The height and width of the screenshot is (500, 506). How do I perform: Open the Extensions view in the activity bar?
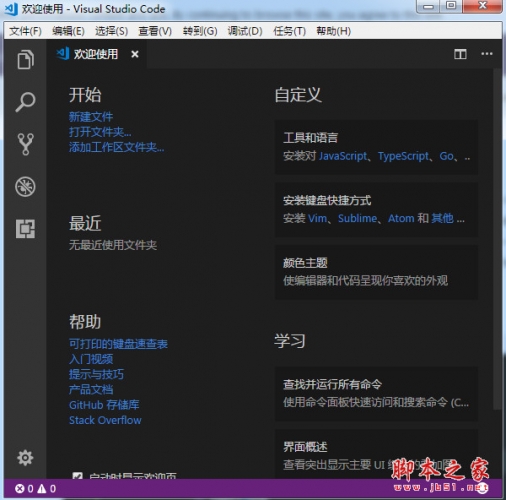coord(25,229)
